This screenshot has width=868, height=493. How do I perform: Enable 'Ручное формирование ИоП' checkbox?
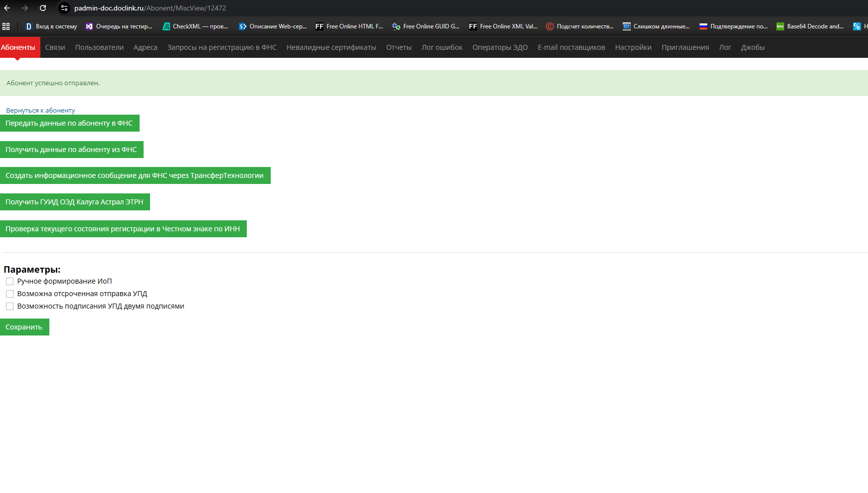coord(9,282)
